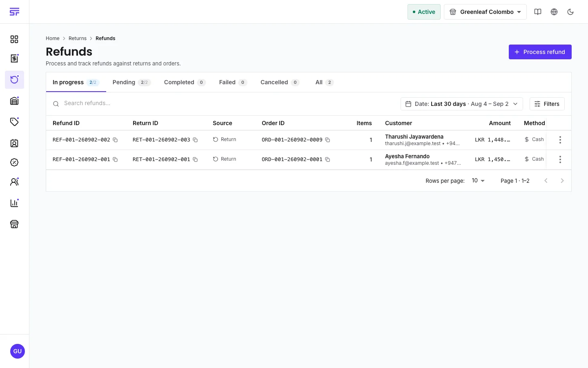The height and width of the screenshot is (368, 588).
Task: Click customer name Tharushi Jayawardena
Action: 414,137
